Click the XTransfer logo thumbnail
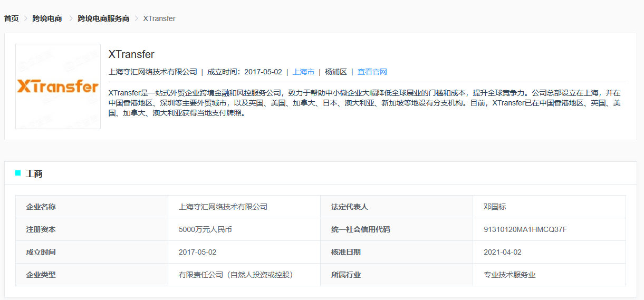Viewport: 644px width, 300px height. [58, 86]
